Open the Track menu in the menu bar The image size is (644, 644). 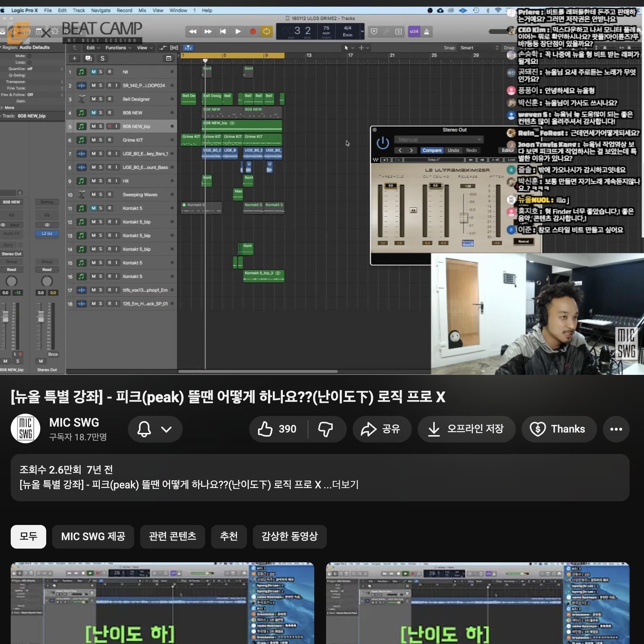pyautogui.click(x=79, y=10)
